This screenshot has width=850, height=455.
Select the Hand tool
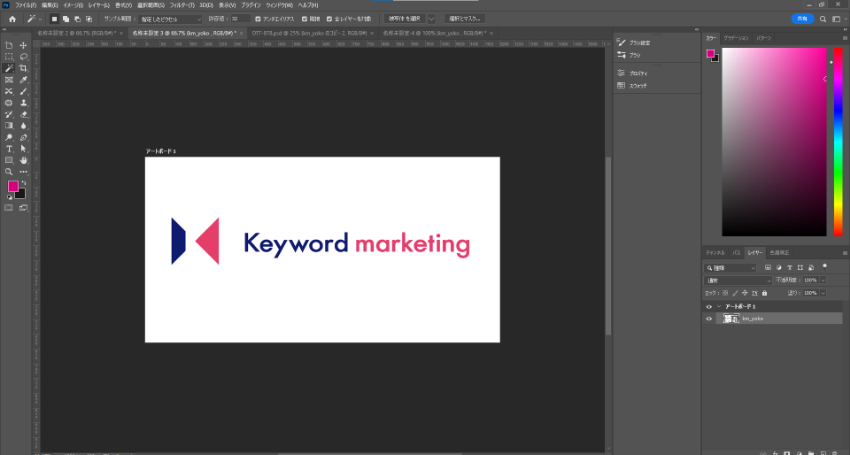[23, 160]
